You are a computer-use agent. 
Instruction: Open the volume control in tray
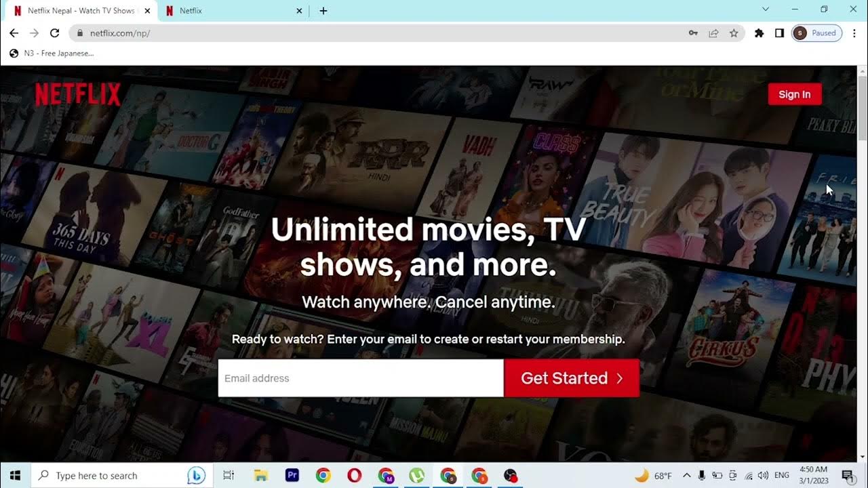pos(764,476)
